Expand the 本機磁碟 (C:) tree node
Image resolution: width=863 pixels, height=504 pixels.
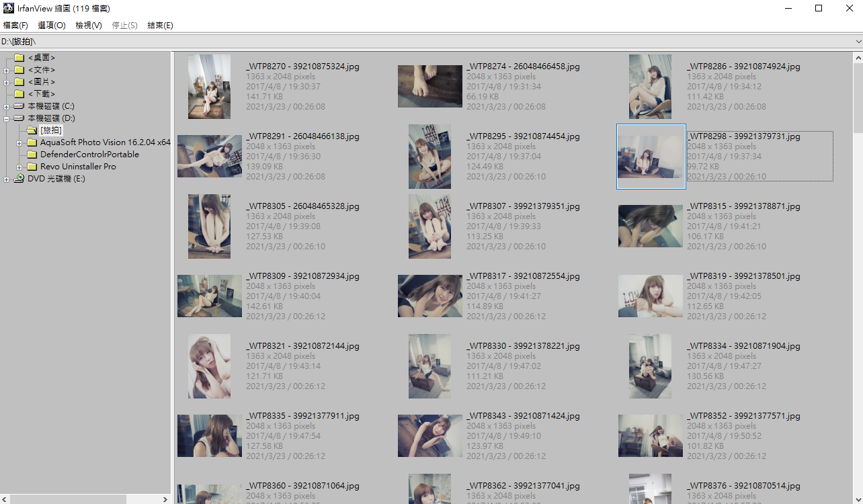(6, 106)
